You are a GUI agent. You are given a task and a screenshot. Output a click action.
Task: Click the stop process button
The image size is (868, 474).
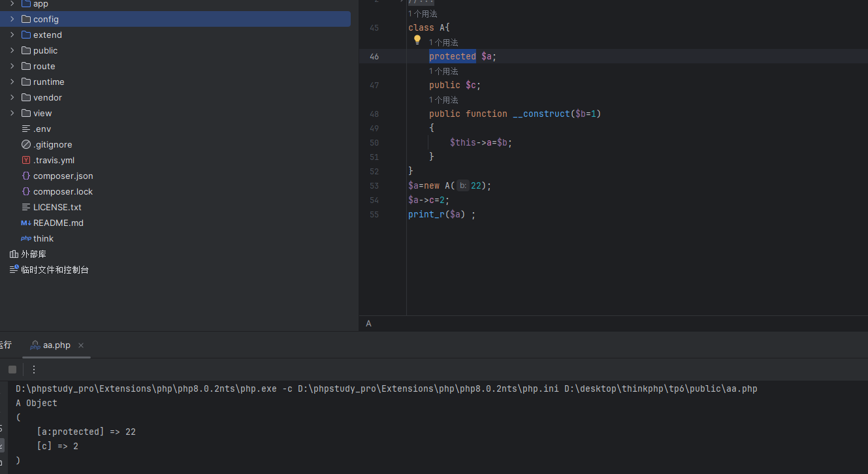12,370
